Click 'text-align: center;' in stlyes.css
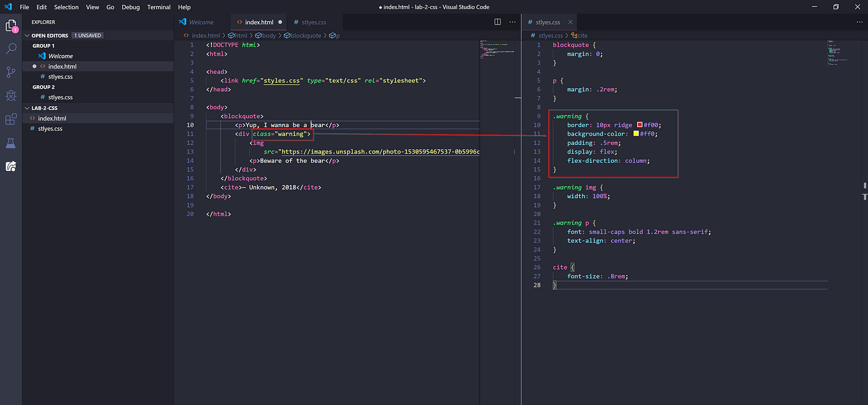The width and height of the screenshot is (868, 405). tap(601, 241)
